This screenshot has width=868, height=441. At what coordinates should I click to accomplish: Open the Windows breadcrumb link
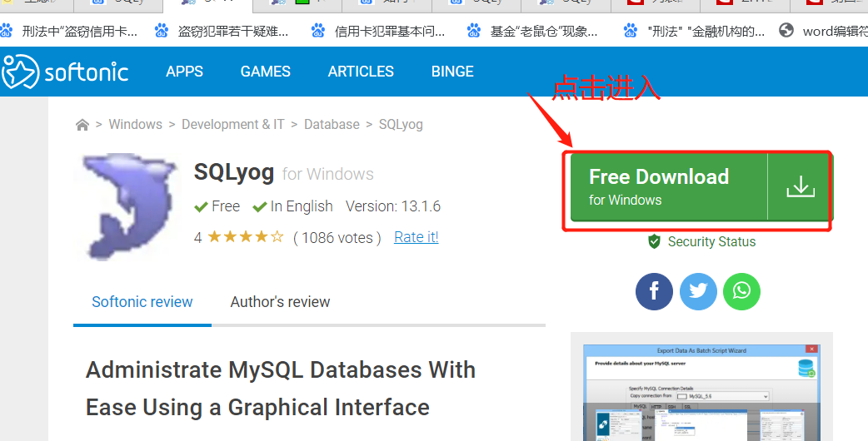pos(136,124)
